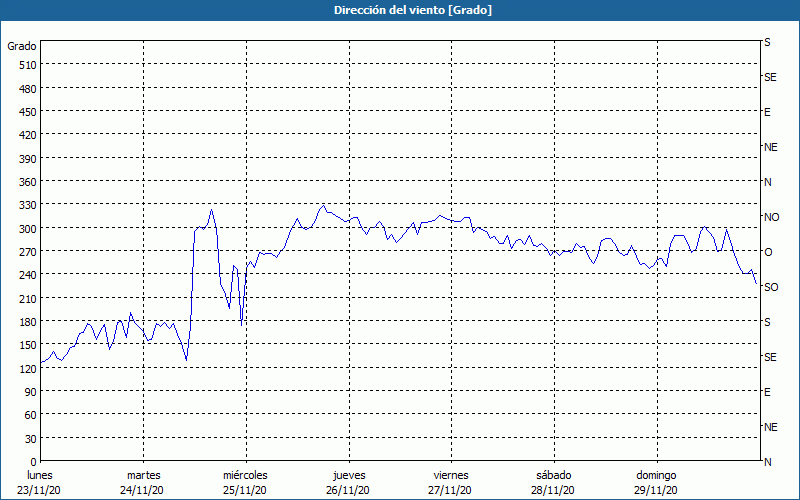Click the 30 degree axis label
Screen dimensions: 800x500
tap(31, 439)
